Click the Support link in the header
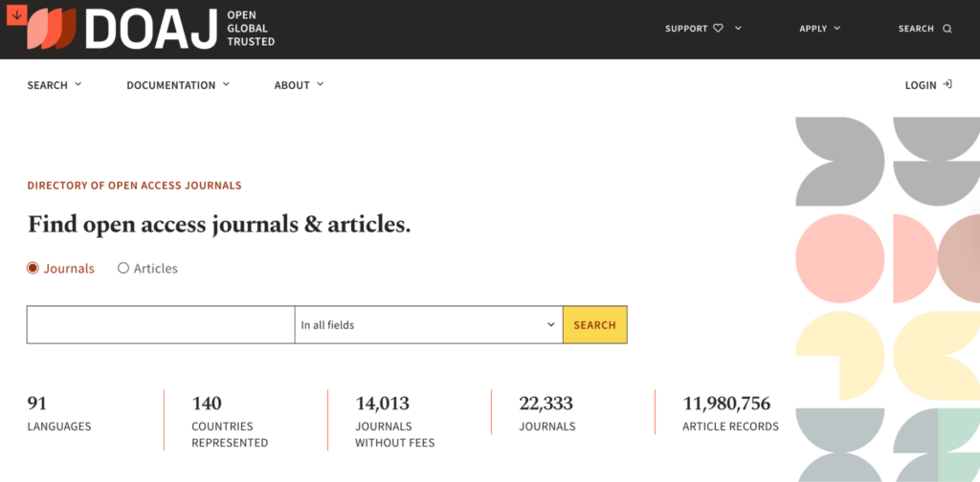 [686, 29]
